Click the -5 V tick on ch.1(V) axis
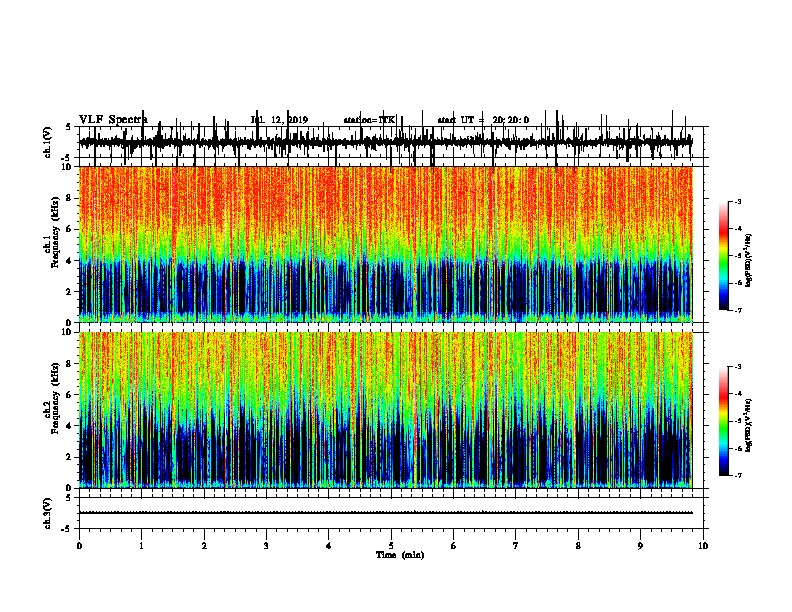792x612 pixels. click(67, 158)
